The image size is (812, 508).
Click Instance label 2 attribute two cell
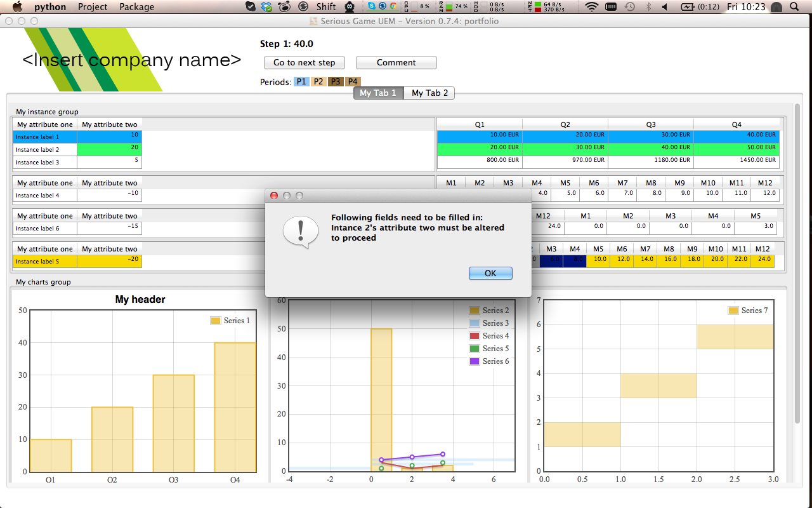(109, 150)
